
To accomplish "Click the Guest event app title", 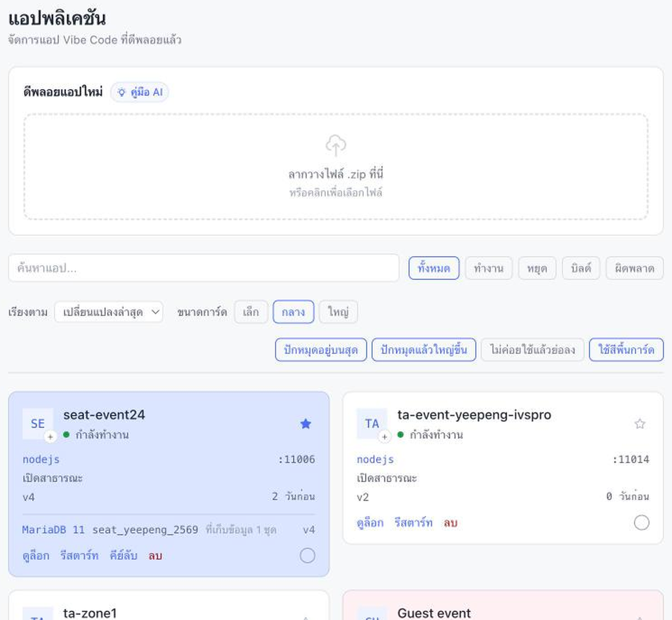I will [434, 613].
